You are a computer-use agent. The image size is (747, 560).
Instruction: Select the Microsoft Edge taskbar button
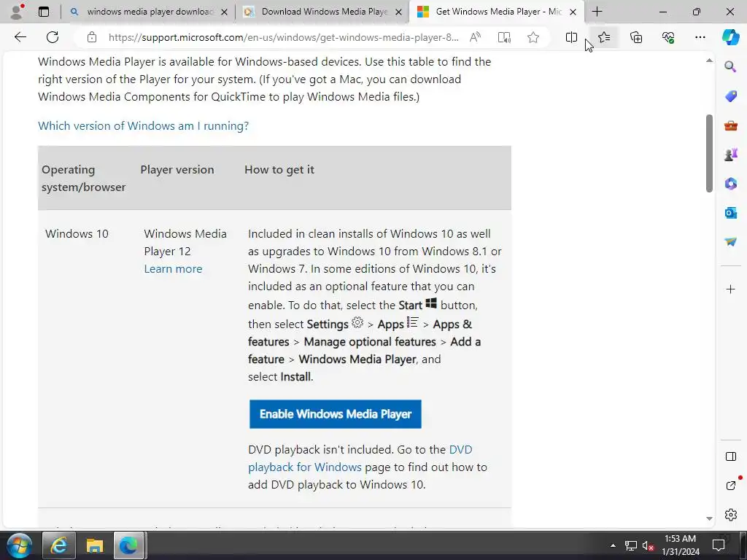(x=128, y=545)
